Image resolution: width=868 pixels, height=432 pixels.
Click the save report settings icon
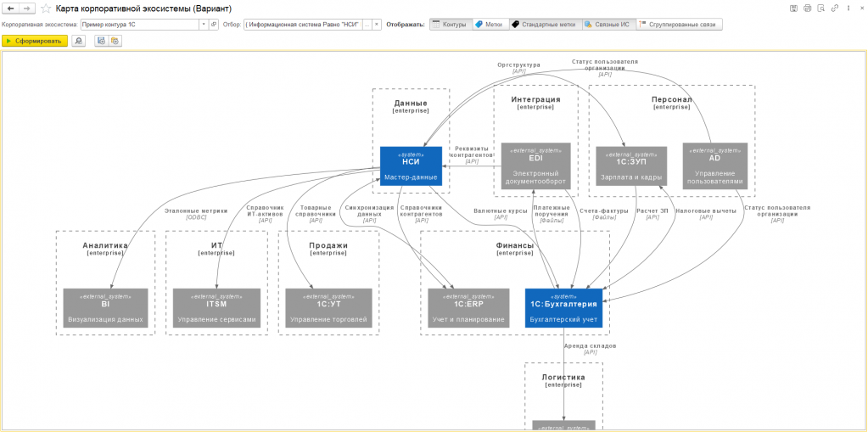[101, 41]
